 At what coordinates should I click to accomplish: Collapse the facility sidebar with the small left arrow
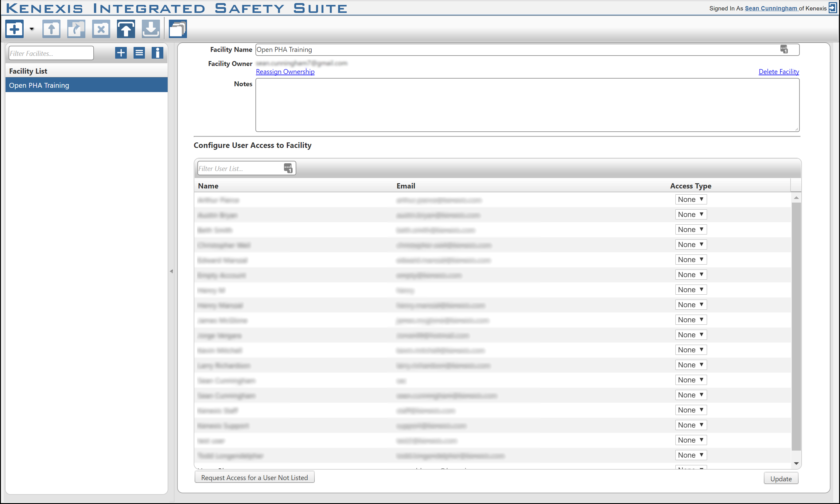click(172, 271)
